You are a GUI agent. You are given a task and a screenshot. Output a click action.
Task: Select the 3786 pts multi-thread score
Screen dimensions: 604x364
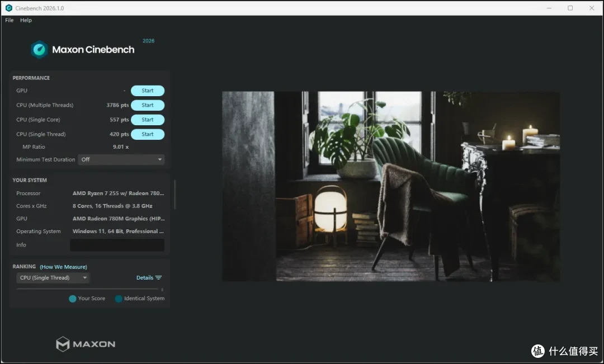pyautogui.click(x=117, y=105)
